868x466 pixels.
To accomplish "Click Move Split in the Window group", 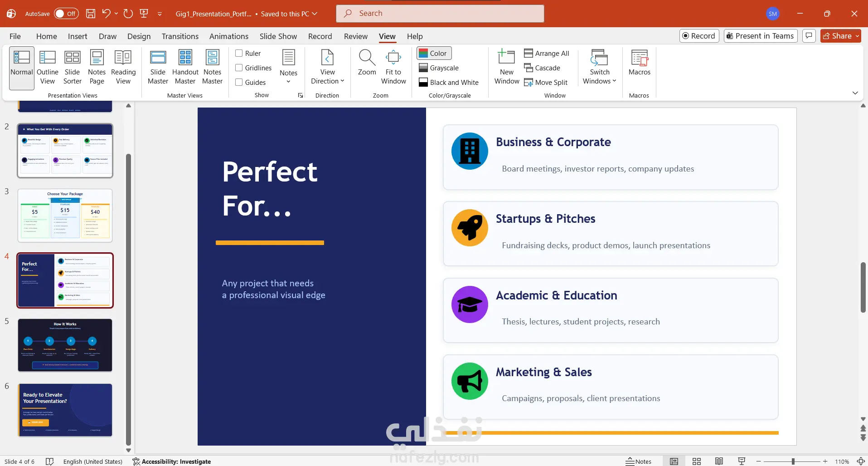I will [x=546, y=82].
